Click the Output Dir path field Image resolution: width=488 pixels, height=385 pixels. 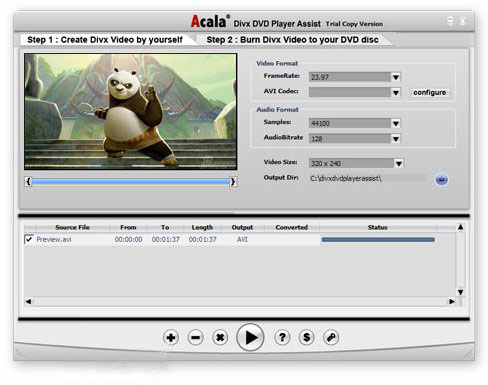367,179
